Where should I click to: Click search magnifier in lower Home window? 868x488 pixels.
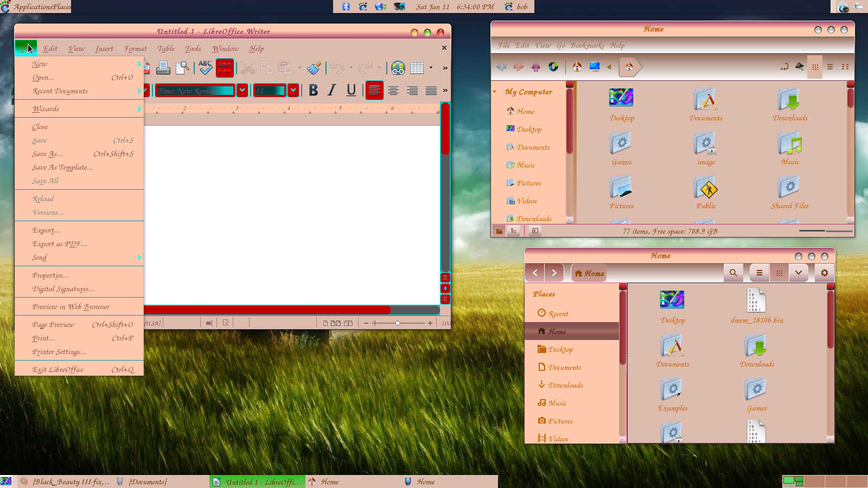point(733,273)
